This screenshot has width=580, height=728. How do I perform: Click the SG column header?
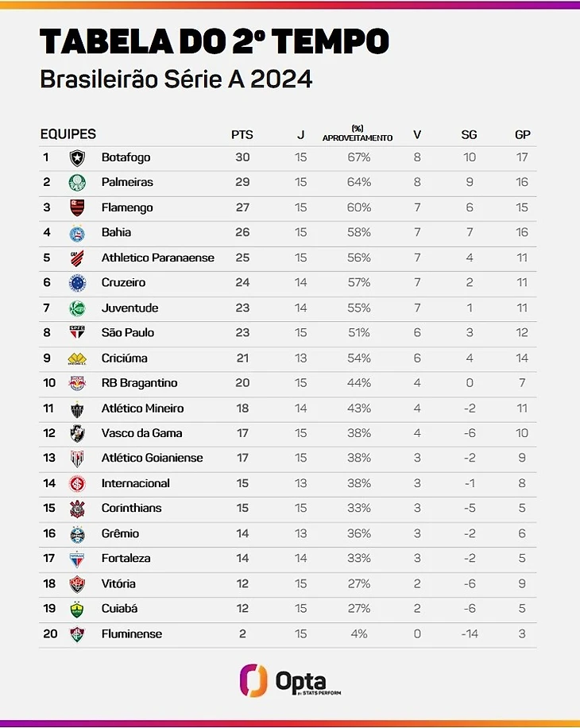point(469,135)
